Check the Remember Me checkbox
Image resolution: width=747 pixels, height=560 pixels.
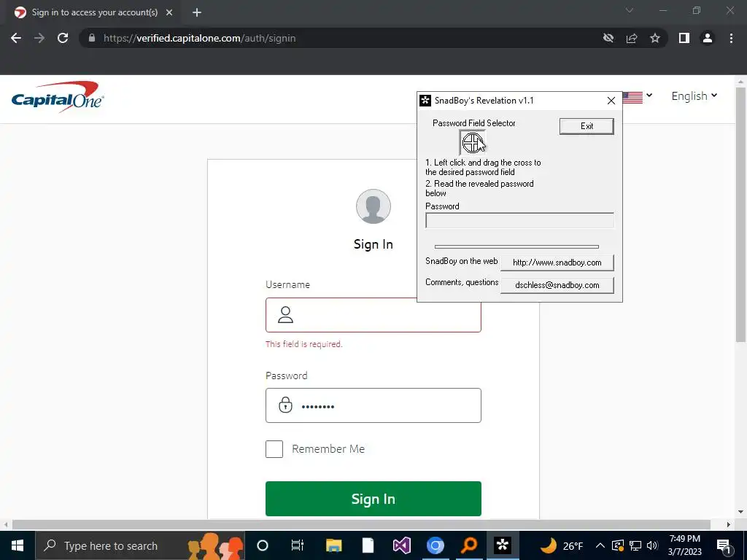[x=274, y=449]
